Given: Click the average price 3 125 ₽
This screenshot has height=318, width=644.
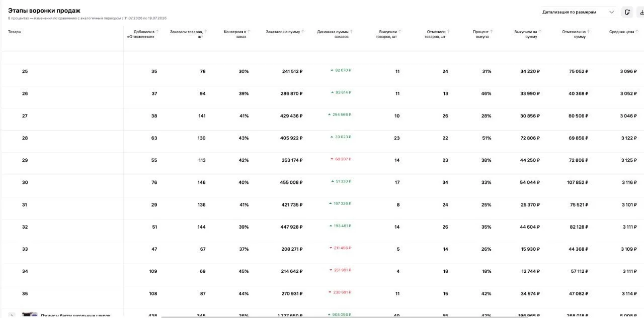Looking at the screenshot, I should [628, 160].
